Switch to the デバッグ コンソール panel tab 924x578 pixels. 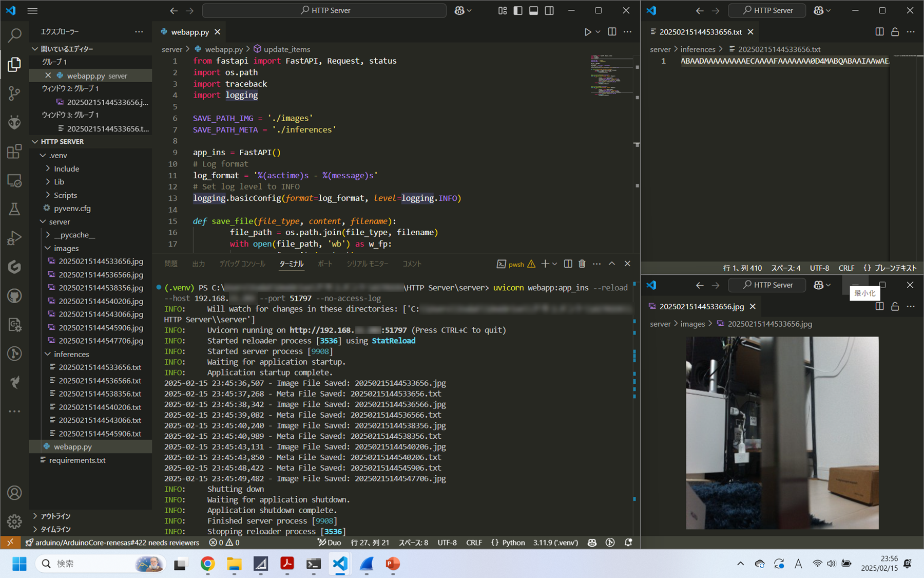tap(242, 264)
